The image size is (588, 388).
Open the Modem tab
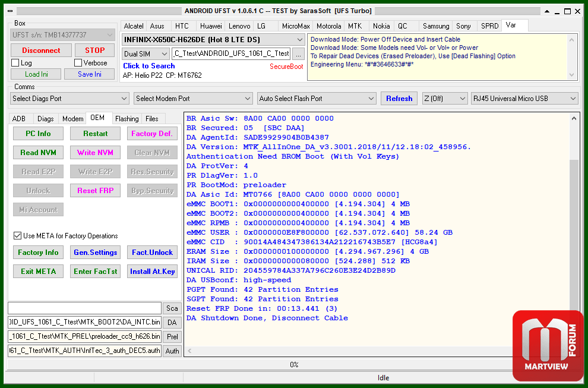[x=72, y=119]
